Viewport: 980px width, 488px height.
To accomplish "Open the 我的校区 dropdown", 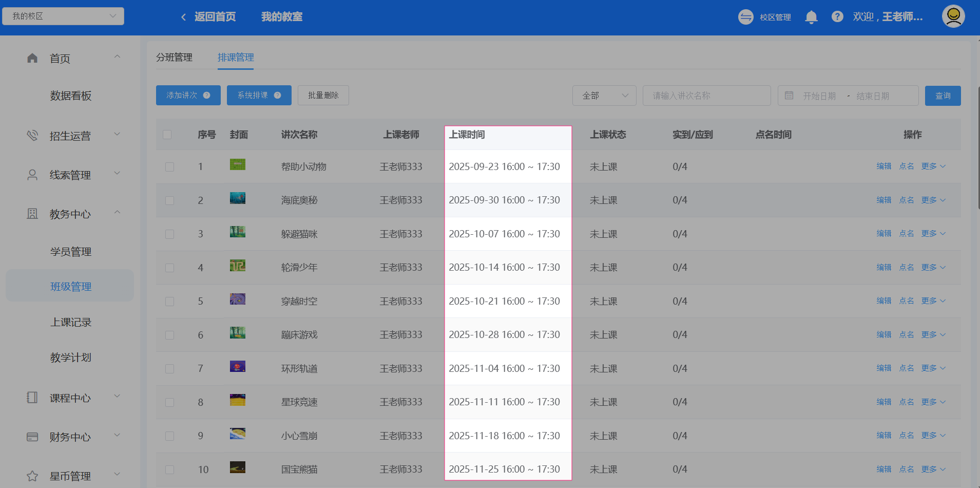I will pos(63,16).
